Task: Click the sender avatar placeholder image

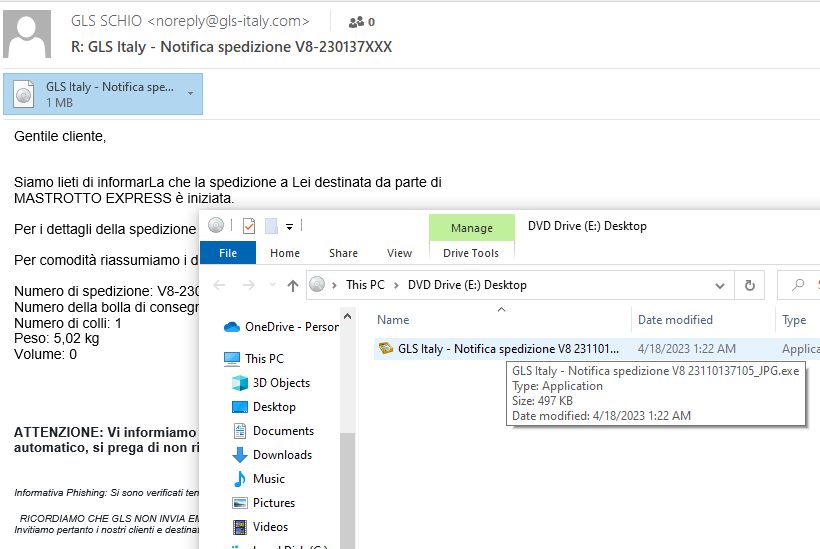Action: coord(28,33)
